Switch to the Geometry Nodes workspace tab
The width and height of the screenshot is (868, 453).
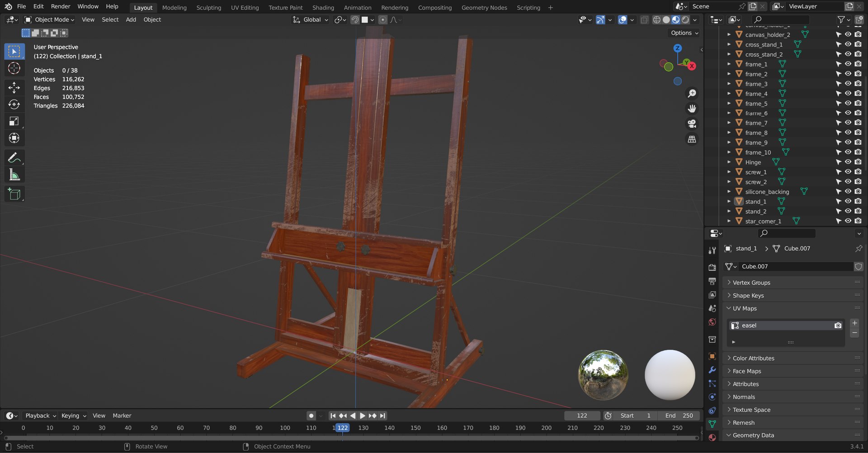tap(484, 8)
